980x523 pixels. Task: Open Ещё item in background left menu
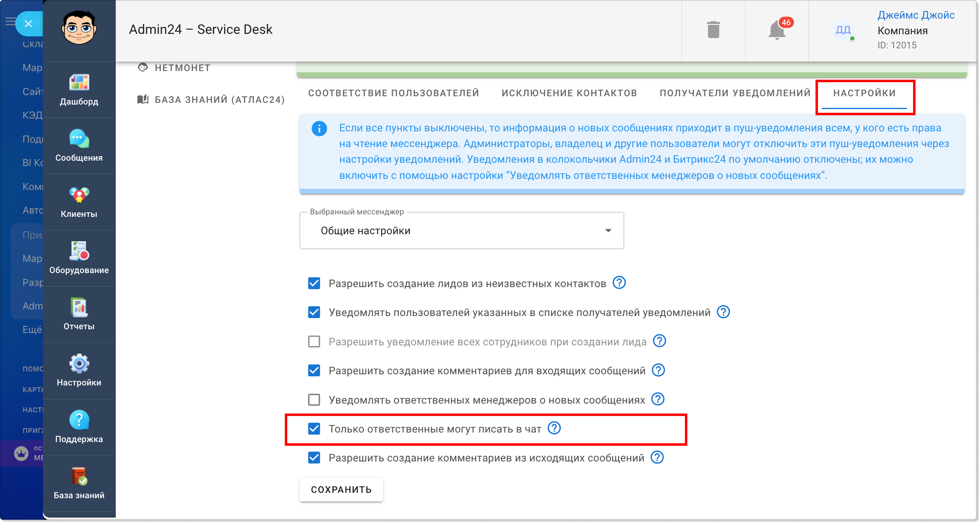32,330
